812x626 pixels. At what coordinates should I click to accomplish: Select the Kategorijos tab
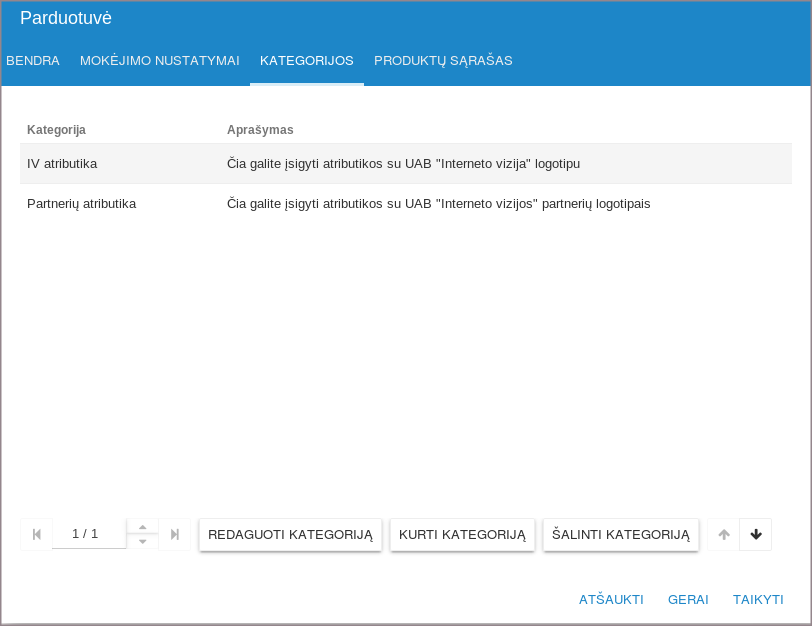(x=307, y=61)
